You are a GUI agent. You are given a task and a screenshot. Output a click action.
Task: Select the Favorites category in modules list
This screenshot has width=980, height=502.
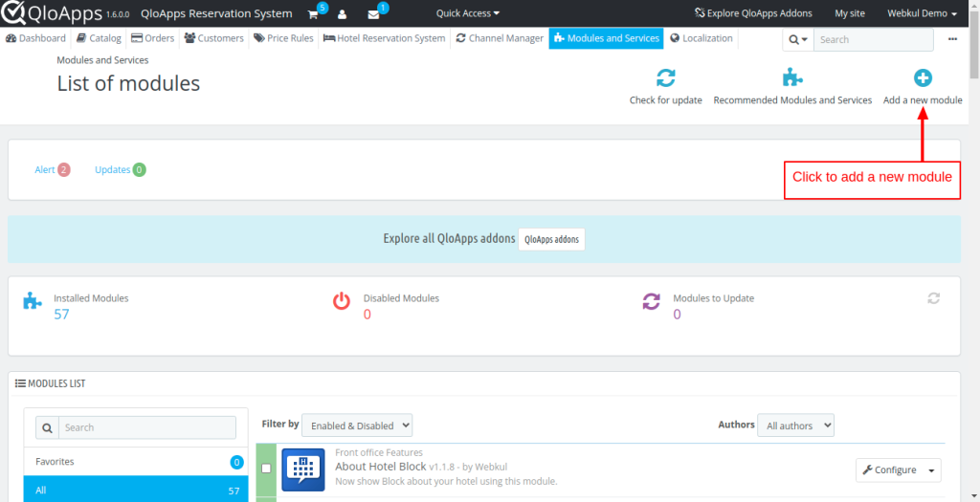click(x=136, y=462)
